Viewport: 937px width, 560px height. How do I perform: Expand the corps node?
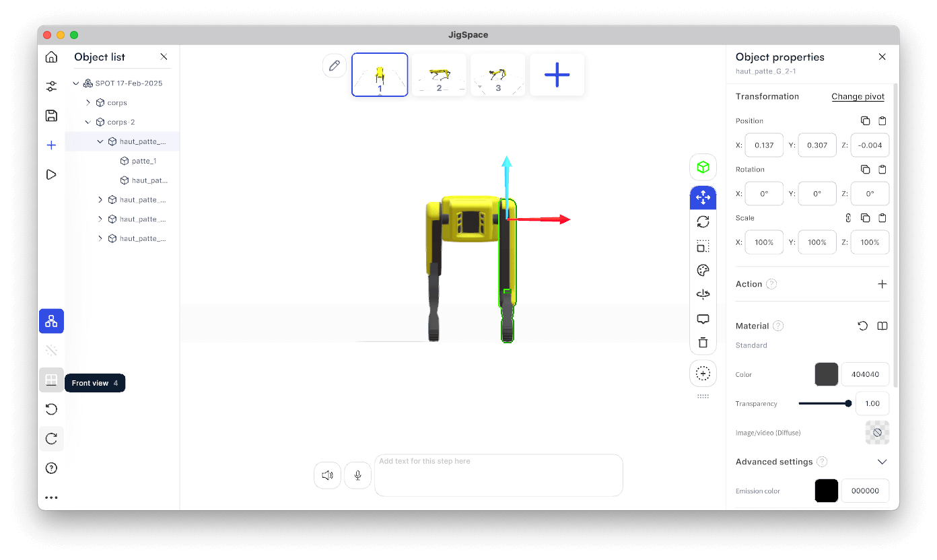tap(88, 103)
